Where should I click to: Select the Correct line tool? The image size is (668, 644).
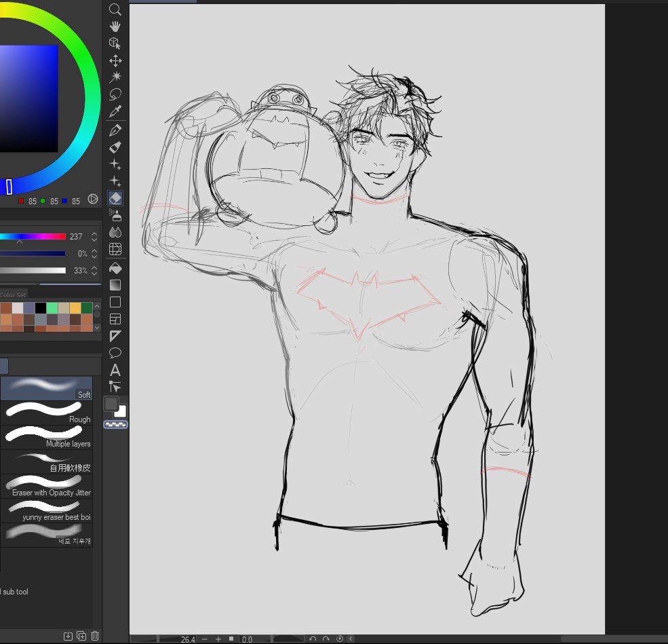[x=115, y=387]
